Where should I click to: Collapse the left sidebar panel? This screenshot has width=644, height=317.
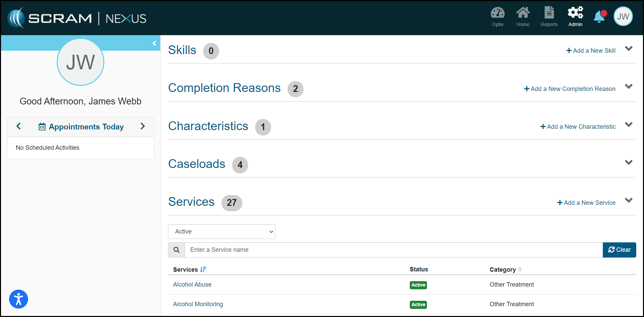click(154, 43)
